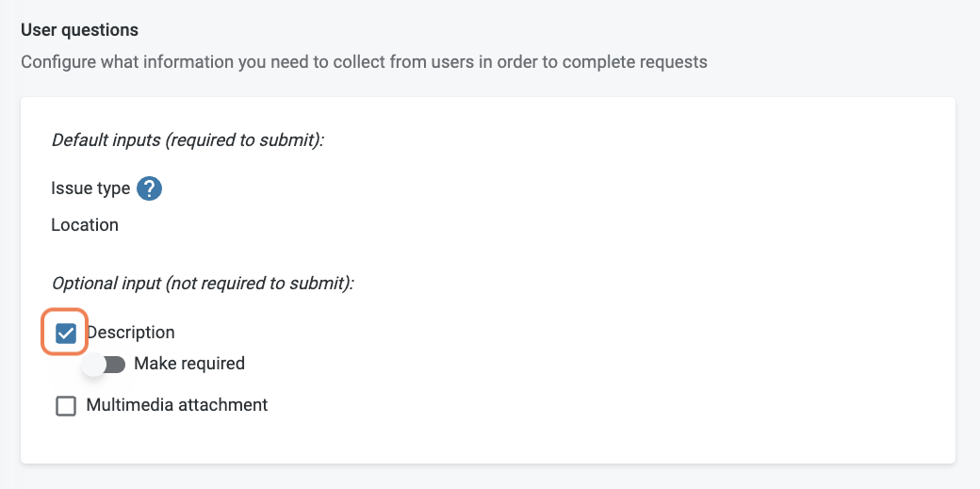Enable the Make required toggle switch
This screenshot has width=980, height=489.
click(x=104, y=364)
